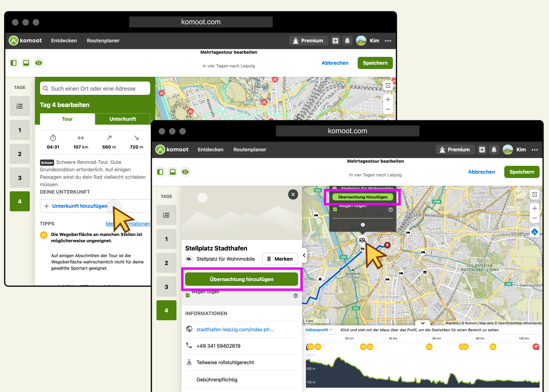Toggle left sidebar layout icon in front window

(x=160, y=172)
